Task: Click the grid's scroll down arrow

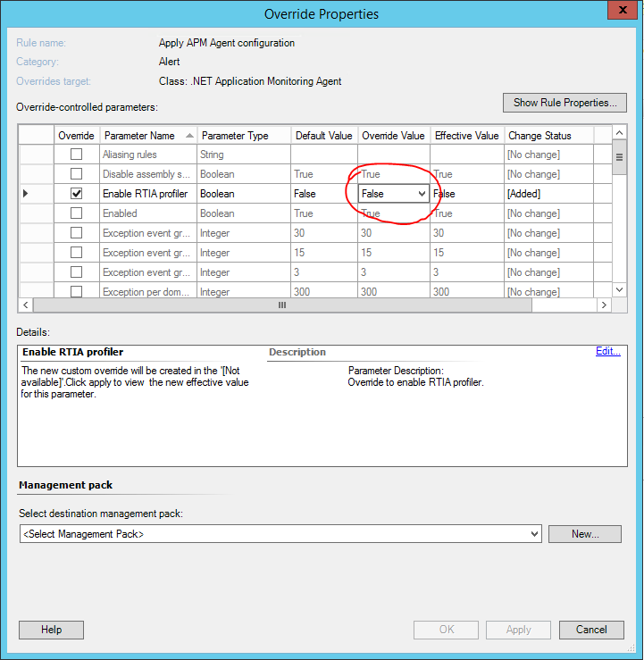Action: pyautogui.click(x=619, y=289)
